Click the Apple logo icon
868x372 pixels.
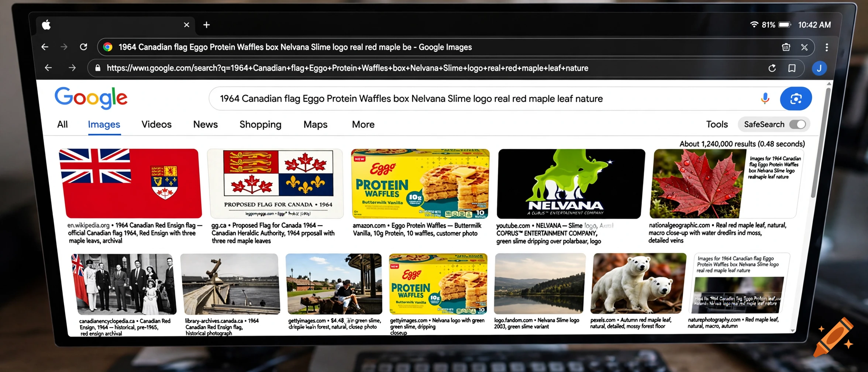46,25
